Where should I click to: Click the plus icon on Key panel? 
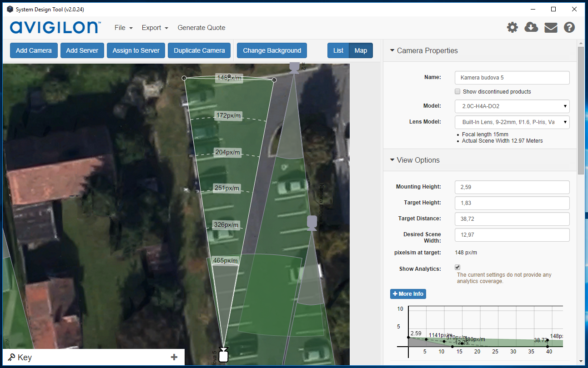pyautogui.click(x=174, y=357)
